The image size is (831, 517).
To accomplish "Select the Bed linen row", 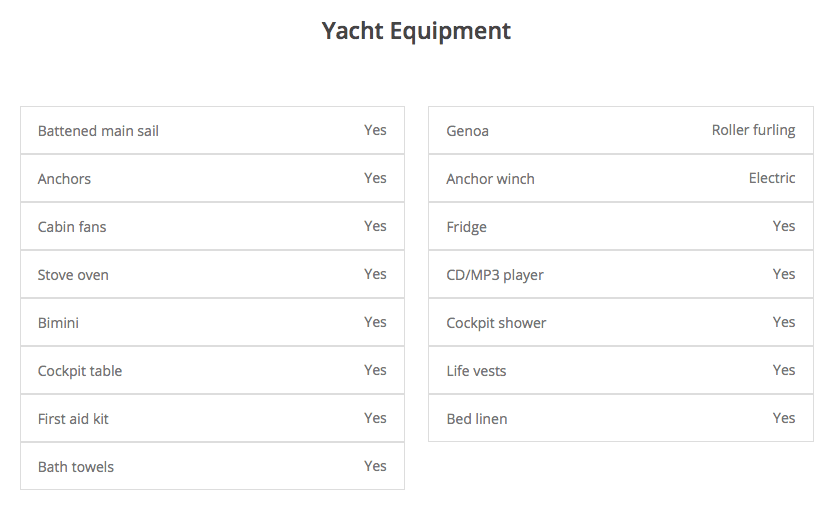I will 620,419.
